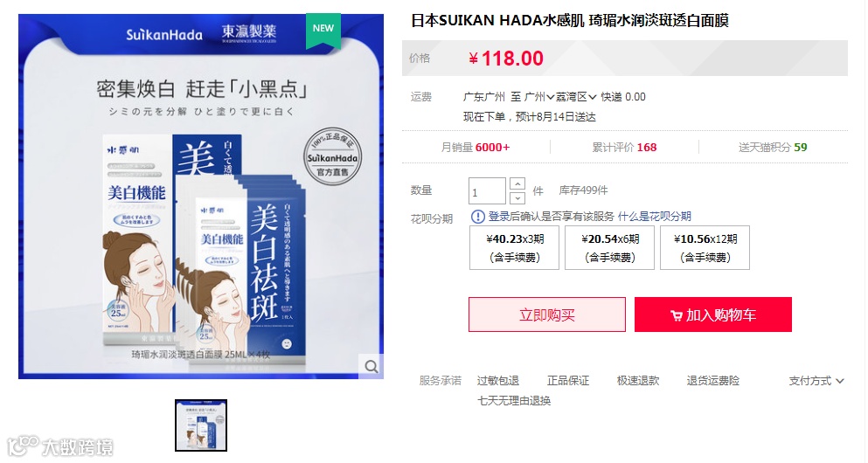Select the ¥20.54x6期 installment option
The image size is (868, 463).
tap(609, 248)
